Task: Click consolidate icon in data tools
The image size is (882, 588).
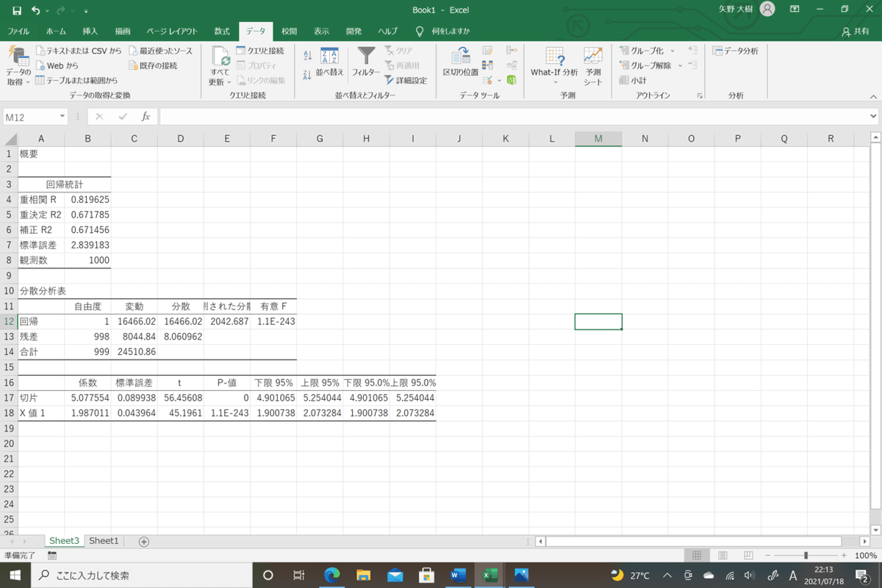Action: [x=512, y=51]
